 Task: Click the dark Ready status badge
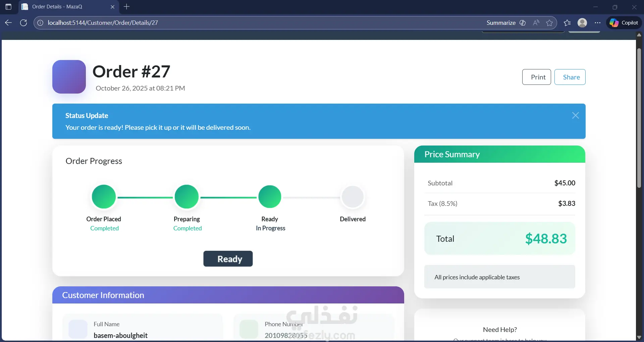(x=228, y=259)
